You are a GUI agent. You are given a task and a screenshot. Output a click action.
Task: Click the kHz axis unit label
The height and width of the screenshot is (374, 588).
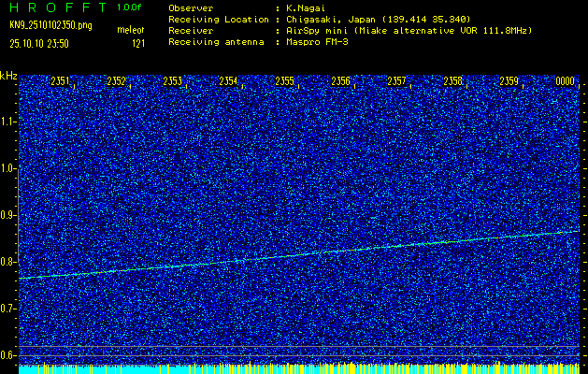tap(8, 76)
